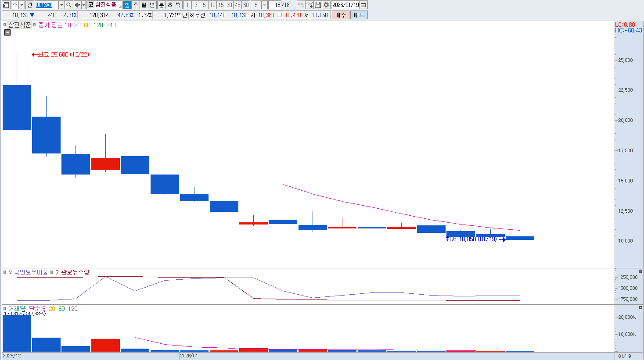644x360 pixels.
Task: Click the save chart floppy disk icon
Action: pos(318,5)
